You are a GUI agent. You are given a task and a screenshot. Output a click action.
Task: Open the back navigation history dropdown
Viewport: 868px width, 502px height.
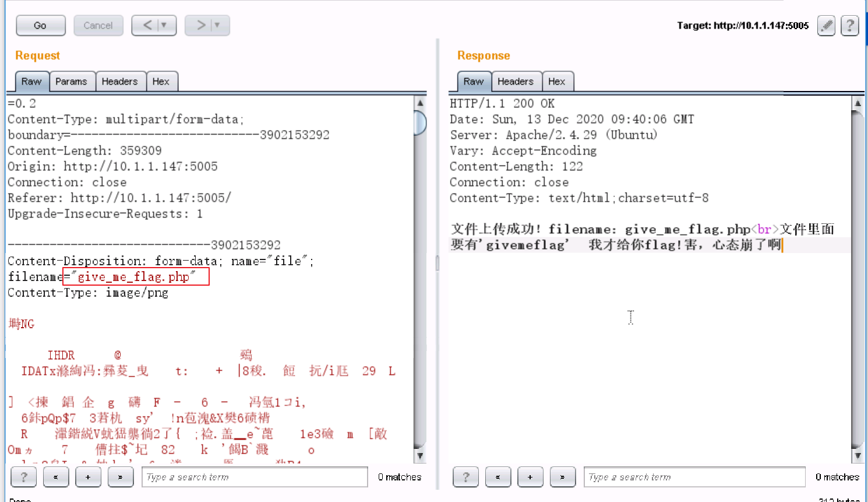click(x=163, y=25)
